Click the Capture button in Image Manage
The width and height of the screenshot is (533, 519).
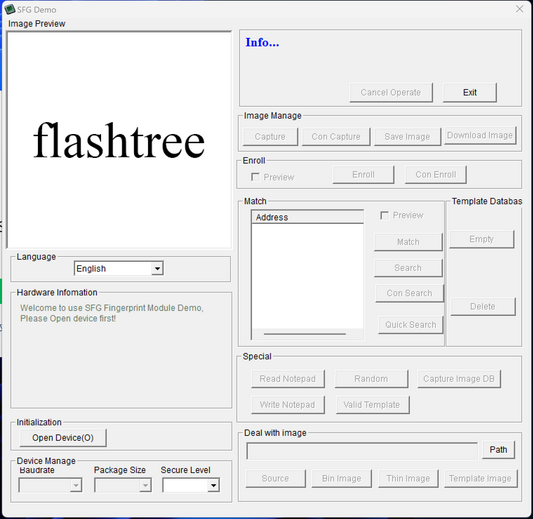(x=270, y=137)
